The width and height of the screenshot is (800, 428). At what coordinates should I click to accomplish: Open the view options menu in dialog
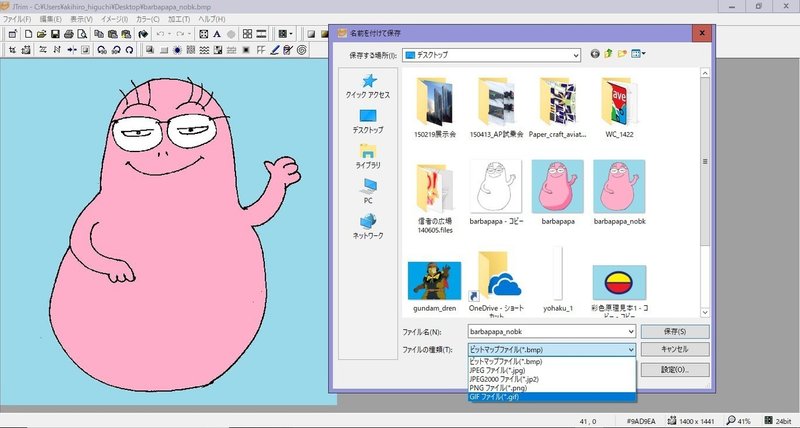point(638,54)
